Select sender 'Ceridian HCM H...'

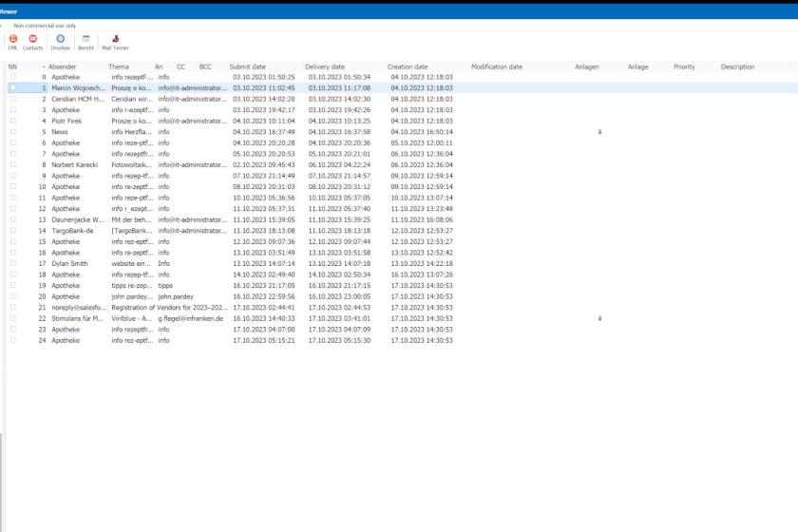[x=77, y=99]
